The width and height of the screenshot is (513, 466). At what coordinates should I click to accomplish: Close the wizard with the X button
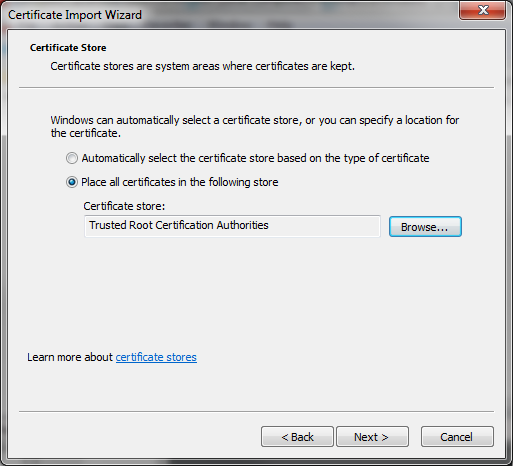pos(482,10)
